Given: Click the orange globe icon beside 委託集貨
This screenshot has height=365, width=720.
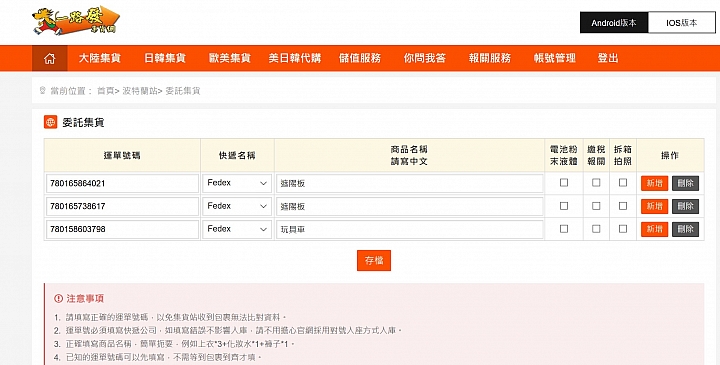Looking at the screenshot, I should coord(51,122).
